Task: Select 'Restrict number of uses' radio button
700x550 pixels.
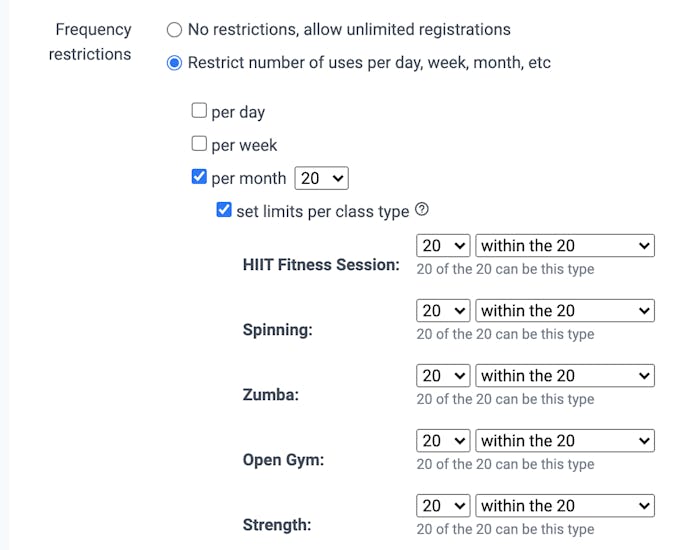Action: tap(175, 63)
